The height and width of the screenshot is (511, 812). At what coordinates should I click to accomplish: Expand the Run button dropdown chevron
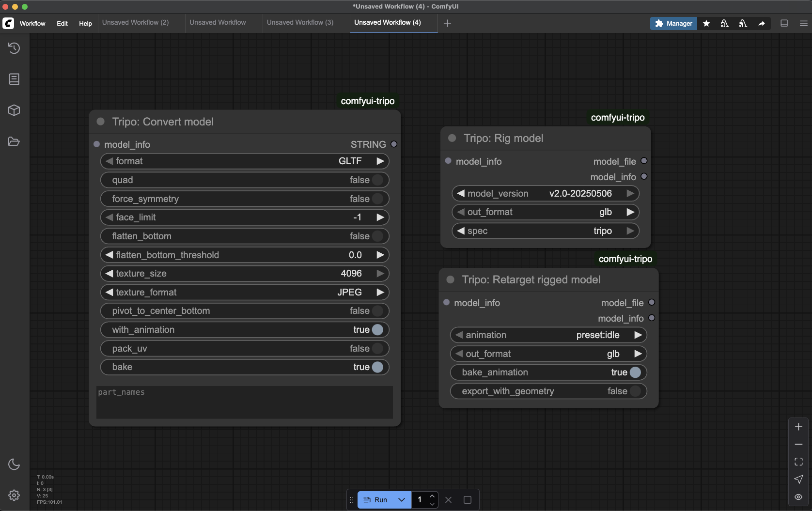point(402,500)
